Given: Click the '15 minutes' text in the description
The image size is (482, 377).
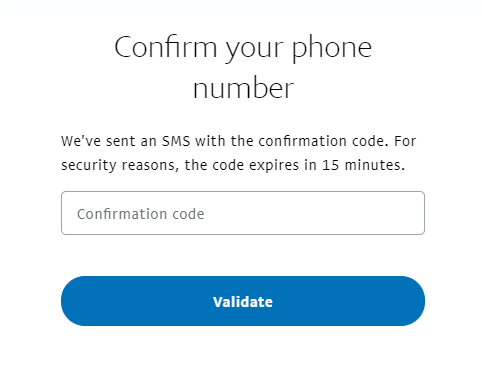Looking at the screenshot, I should pyautogui.click(x=363, y=165).
